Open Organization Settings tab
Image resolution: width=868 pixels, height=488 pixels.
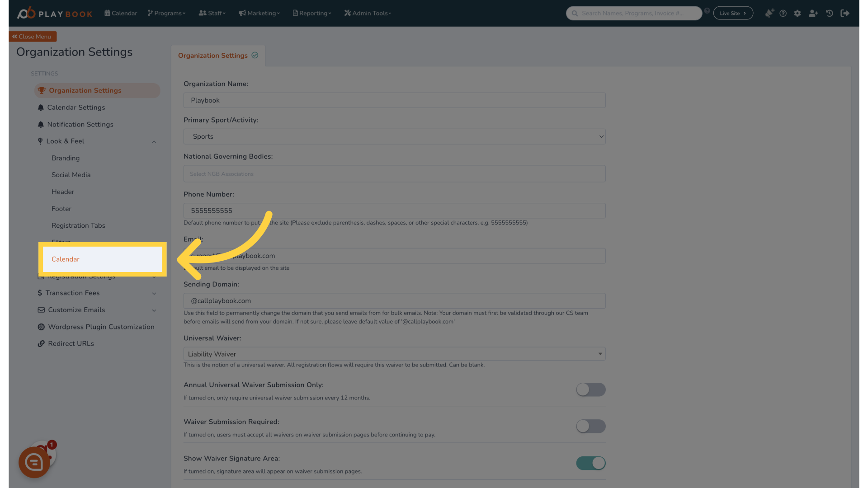217,55
